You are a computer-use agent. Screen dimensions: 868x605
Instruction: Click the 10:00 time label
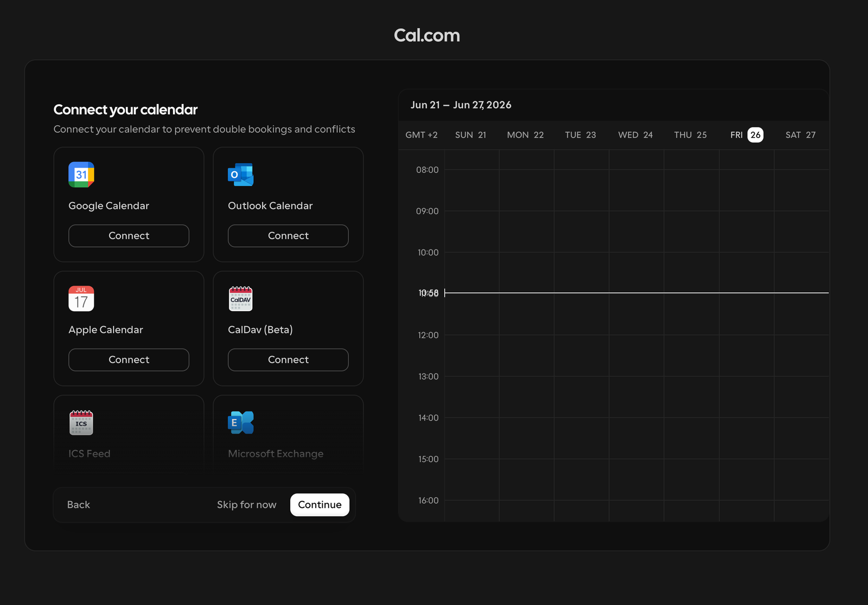click(428, 253)
